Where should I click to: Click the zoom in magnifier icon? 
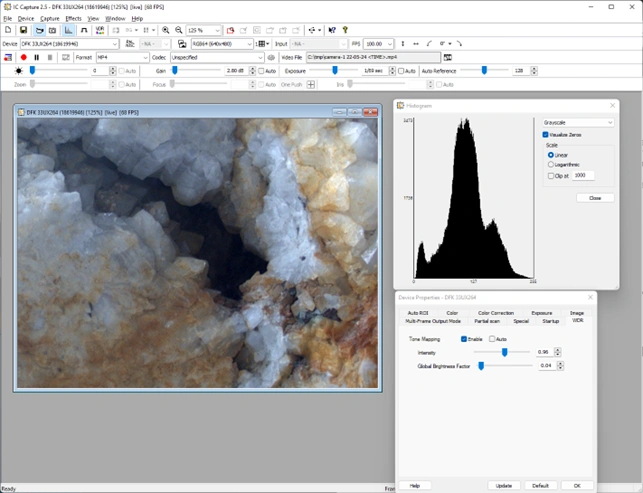point(165,31)
